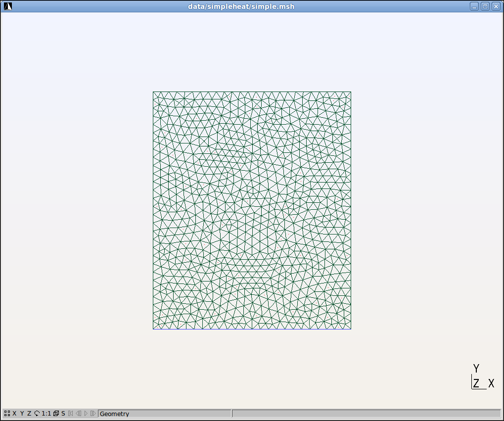The height and width of the screenshot is (421, 504).
Task: Set view along Y axis
Action: (22, 414)
